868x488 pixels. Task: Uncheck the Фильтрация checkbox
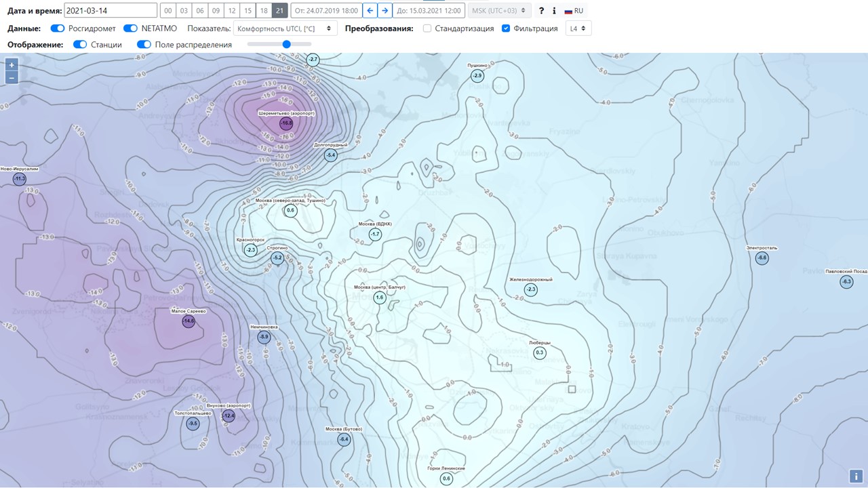tap(506, 28)
